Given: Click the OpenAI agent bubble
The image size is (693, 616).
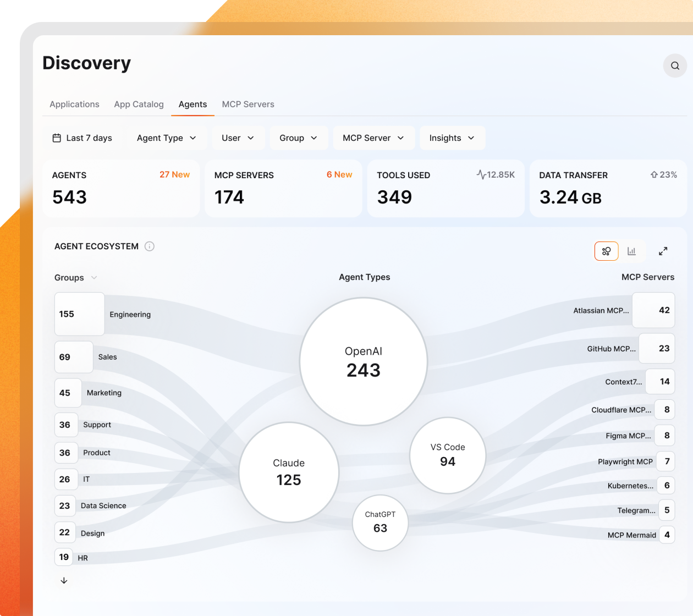Looking at the screenshot, I should 364,361.
